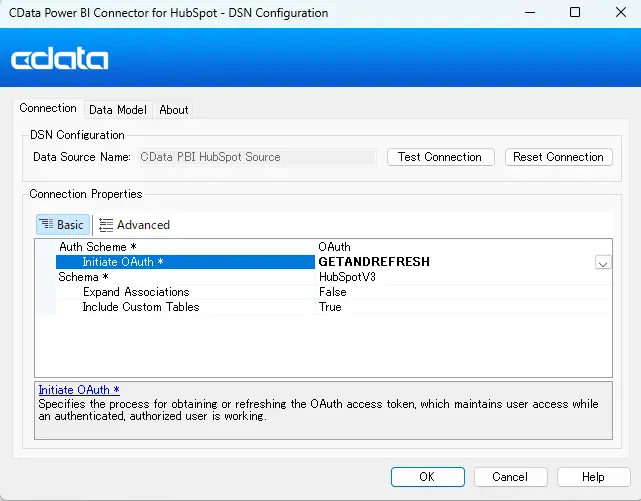Switch to Basic properties view
641x501 pixels.
63,225
